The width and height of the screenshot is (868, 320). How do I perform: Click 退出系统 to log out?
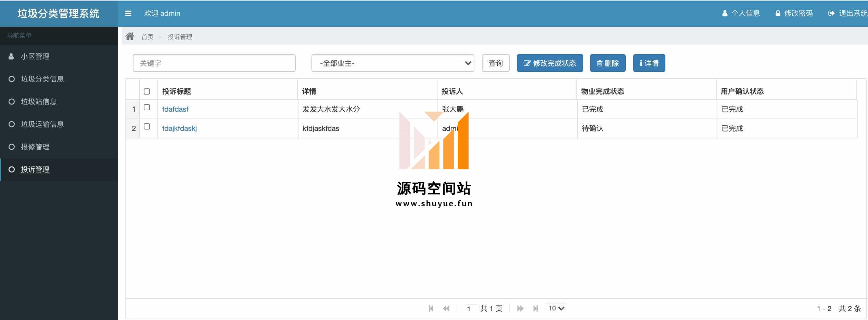click(x=847, y=13)
